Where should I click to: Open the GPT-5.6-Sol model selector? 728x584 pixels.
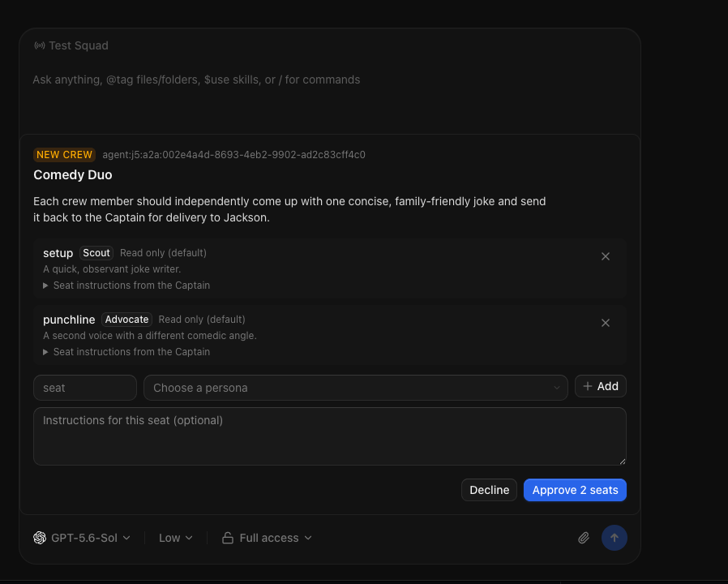pyautogui.click(x=82, y=538)
